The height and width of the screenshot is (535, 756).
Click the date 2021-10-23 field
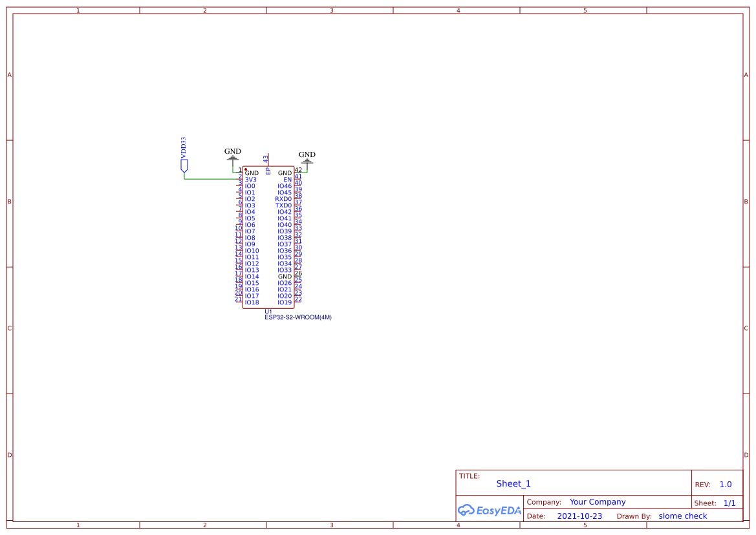point(580,516)
